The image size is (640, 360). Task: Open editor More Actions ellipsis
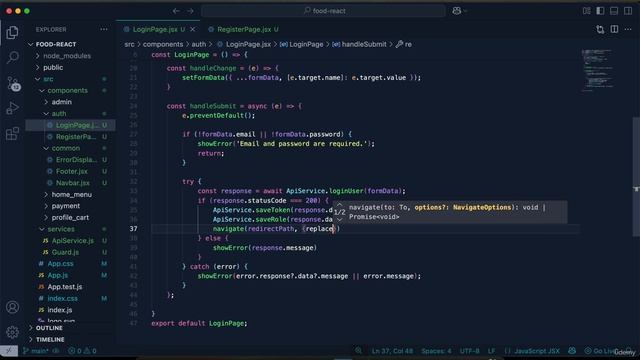(628, 29)
